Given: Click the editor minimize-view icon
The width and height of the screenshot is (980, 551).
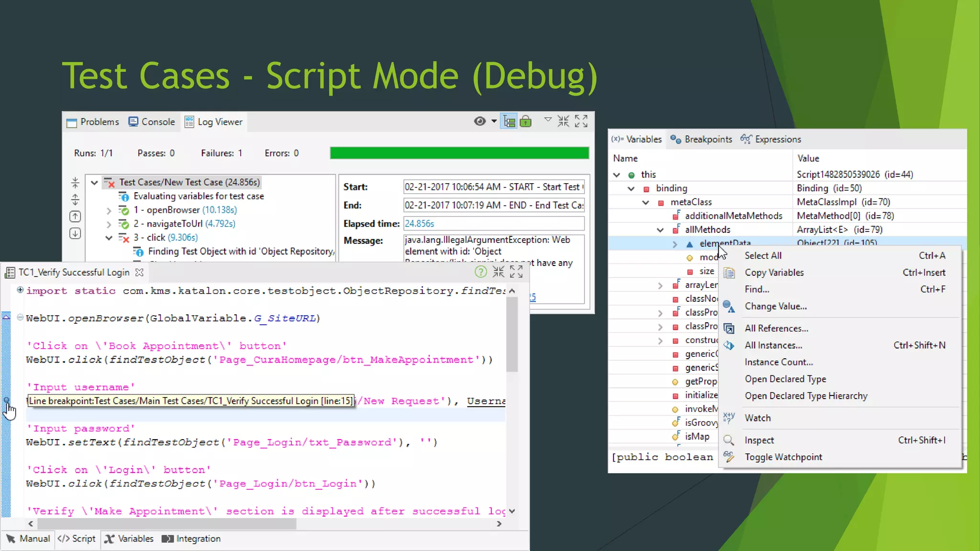Looking at the screenshot, I should (499, 272).
